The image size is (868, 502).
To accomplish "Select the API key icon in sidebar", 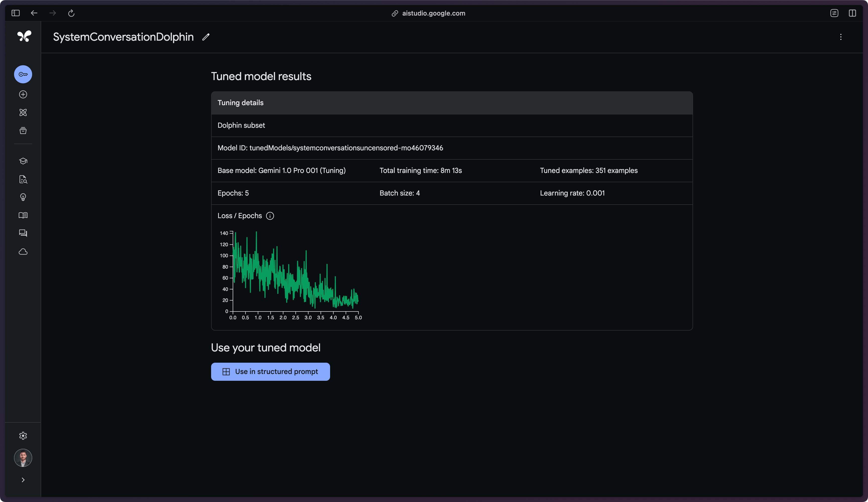I will (23, 74).
